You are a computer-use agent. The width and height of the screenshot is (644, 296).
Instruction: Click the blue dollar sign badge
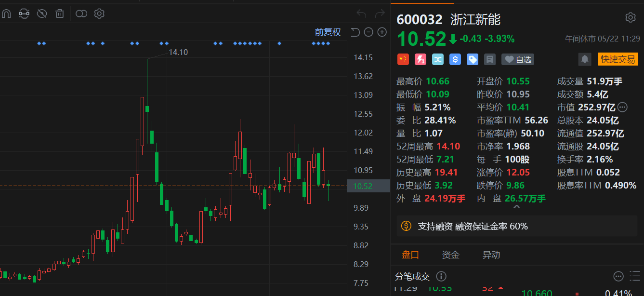click(x=455, y=59)
